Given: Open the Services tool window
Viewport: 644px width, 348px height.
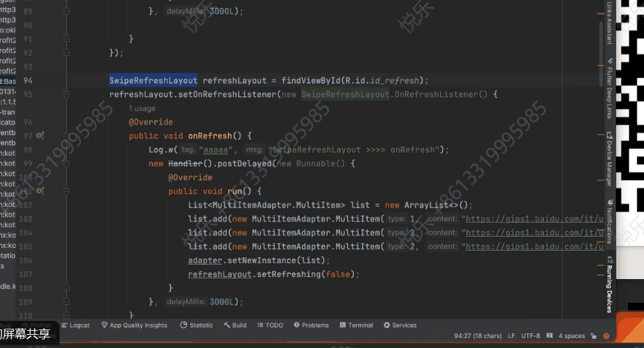Looking at the screenshot, I should tap(400, 325).
